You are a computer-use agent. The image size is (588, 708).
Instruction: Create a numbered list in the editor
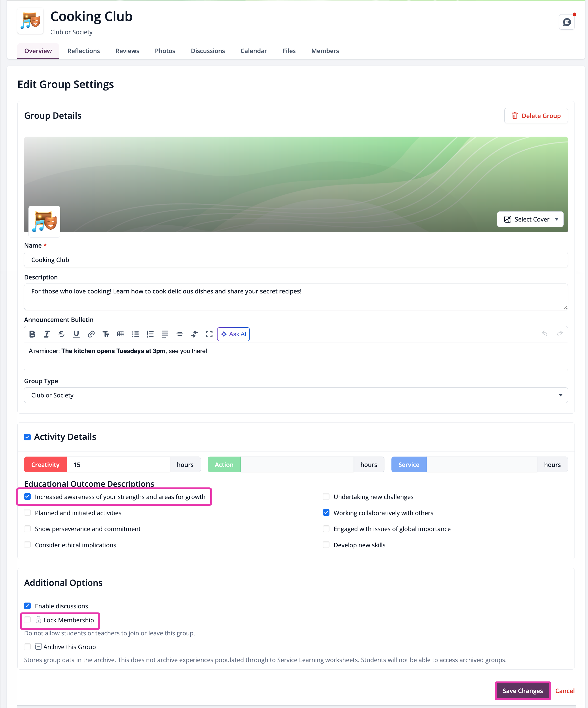150,334
